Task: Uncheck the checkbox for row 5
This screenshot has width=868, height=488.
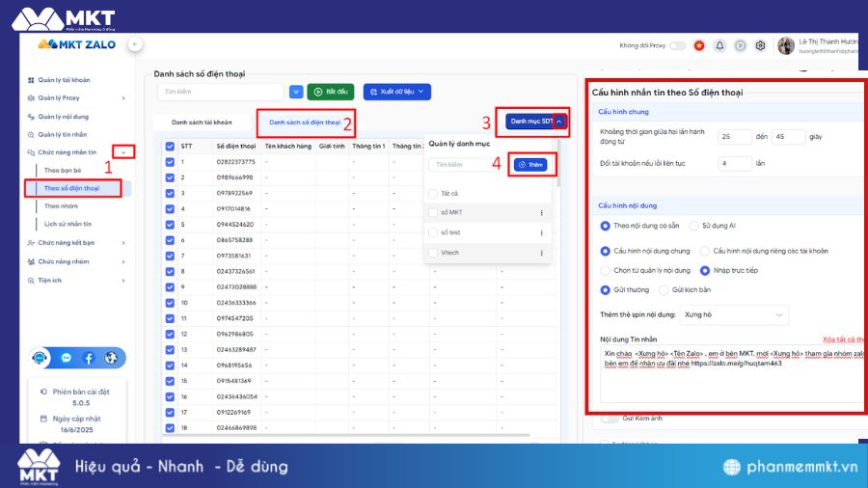Action: [170, 225]
